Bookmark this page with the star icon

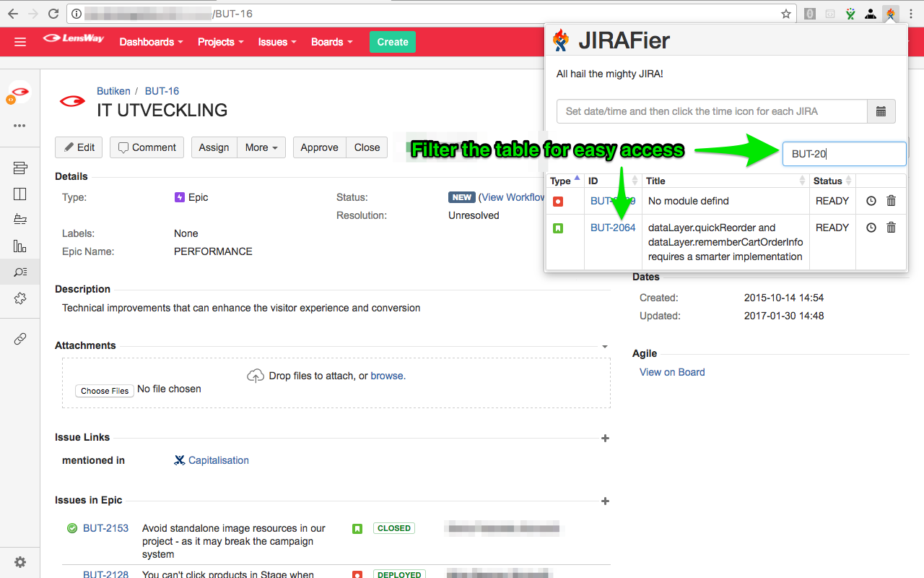(786, 14)
